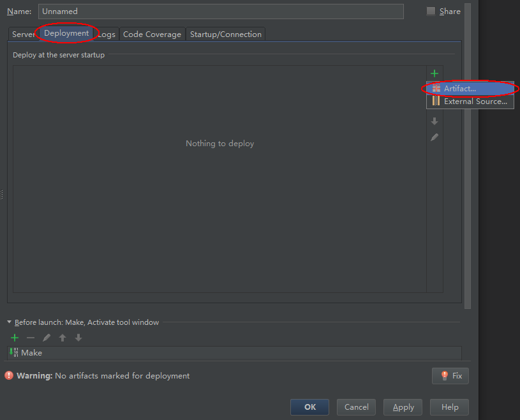Click the down arrow icon in deployment panel

[435, 121]
